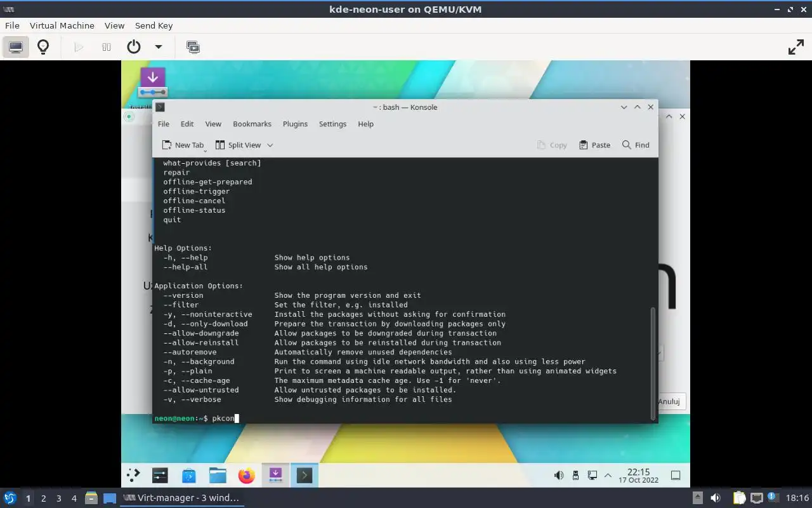Click the show desktop button in KDE panel
Image resolution: width=812 pixels, height=508 pixels.
point(676,475)
